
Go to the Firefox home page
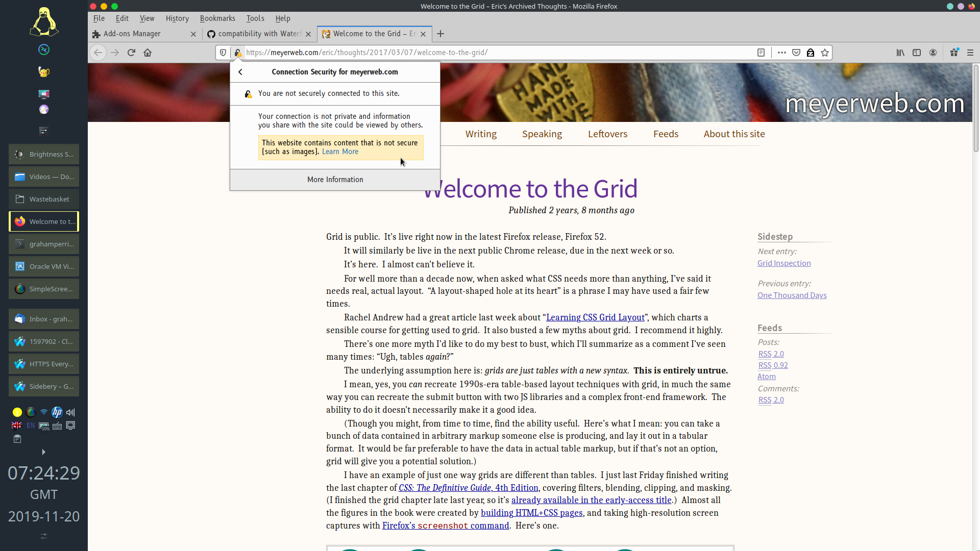[x=148, y=53]
